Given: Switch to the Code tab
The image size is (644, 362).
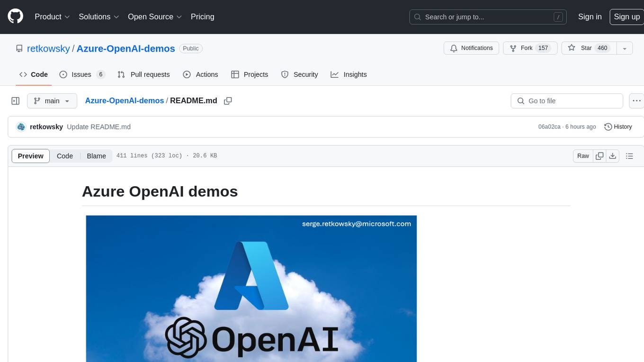Looking at the screenshot, I should (34, 74).
